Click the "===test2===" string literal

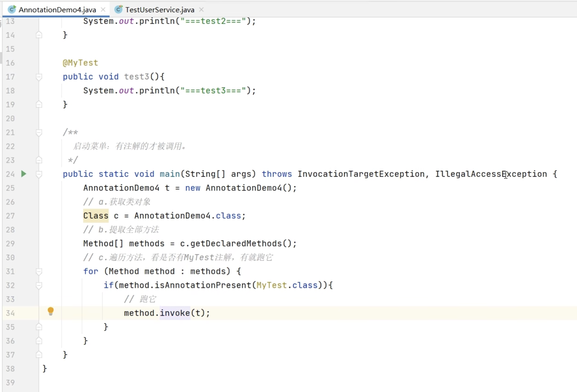(x=213, y=21)
